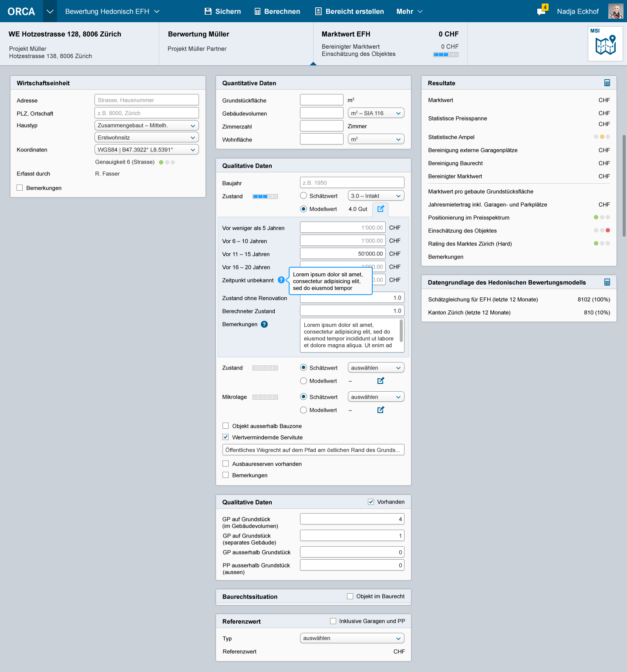The width and height of the screenshot is (627, 672).
Task: Click Statistische Ampel indicator dots
Action: (602, 137)
